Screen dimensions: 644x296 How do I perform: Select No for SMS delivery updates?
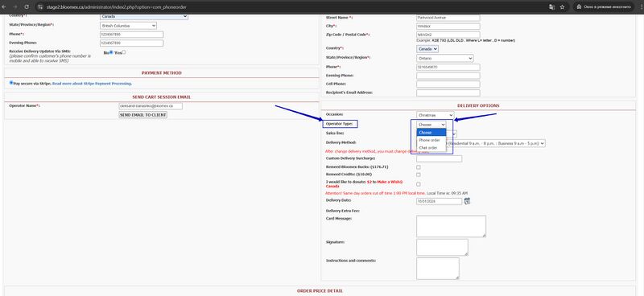[x=111, y=52]
